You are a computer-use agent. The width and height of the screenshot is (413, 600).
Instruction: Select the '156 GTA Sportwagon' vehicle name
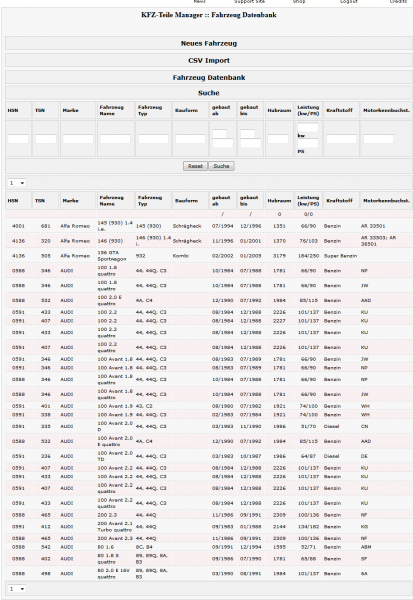[112, 256]
